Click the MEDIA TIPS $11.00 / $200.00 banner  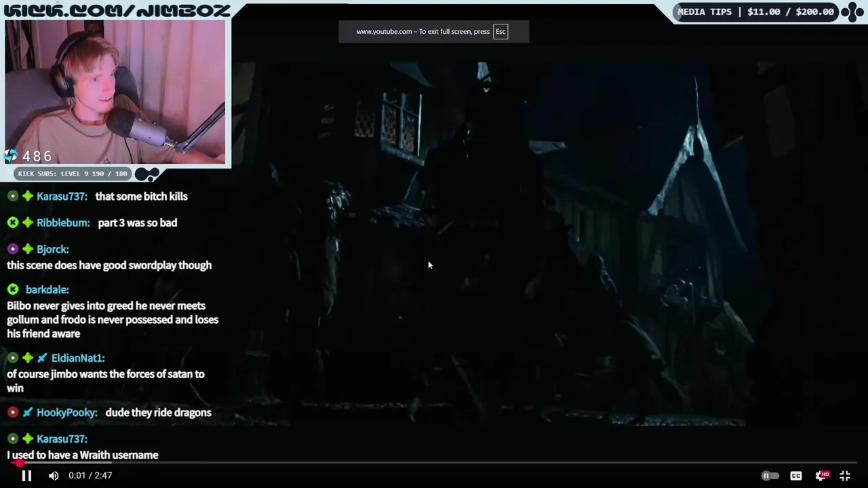click(x=755, y=12)
